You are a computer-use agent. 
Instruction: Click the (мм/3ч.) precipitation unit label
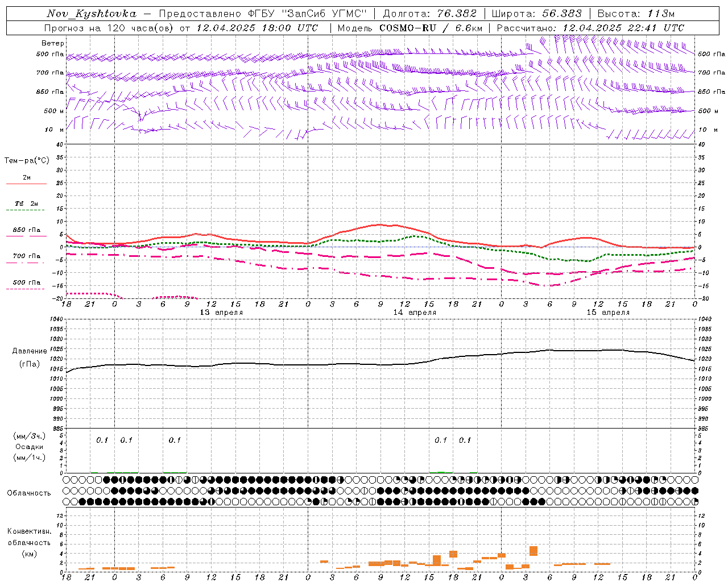(30, 436)
